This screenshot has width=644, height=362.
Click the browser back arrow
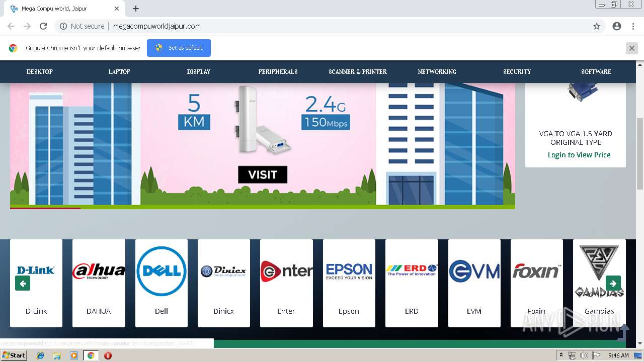pyautogui.click(x=11, y=26)
